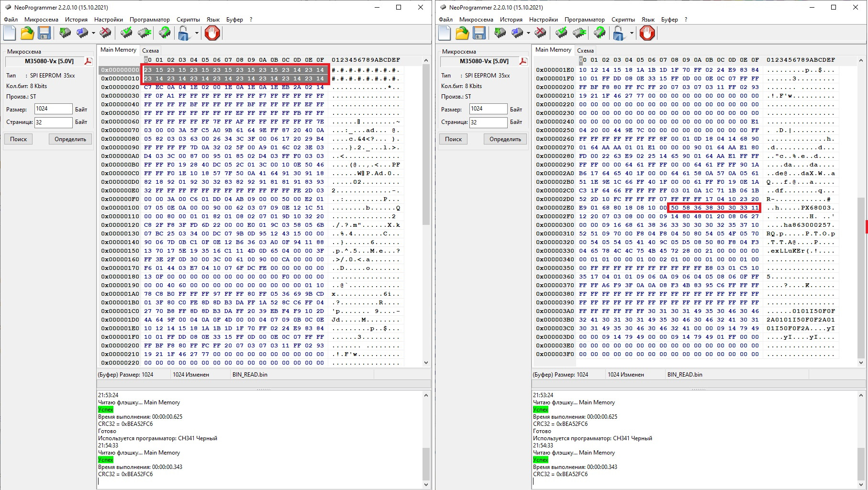Select Main Memory tab in right window
The height and width of the screenshot is (490, 868).
(553, 50)
